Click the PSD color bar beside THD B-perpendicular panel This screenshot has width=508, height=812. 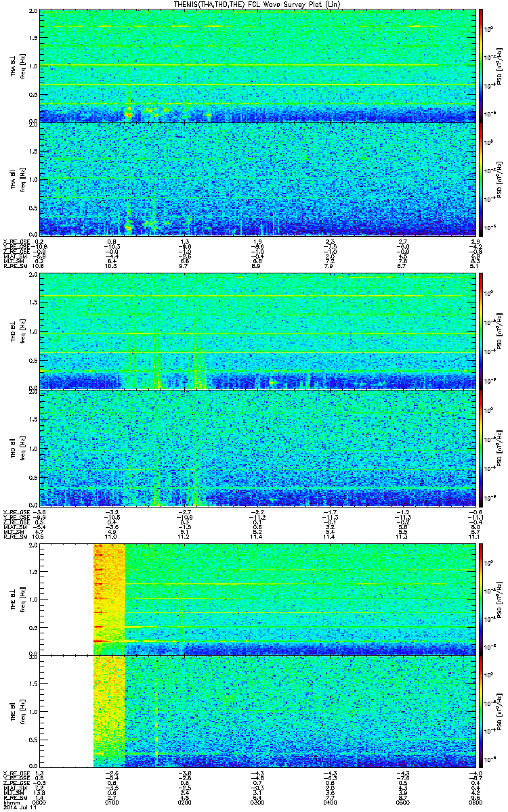pos(481,330)
